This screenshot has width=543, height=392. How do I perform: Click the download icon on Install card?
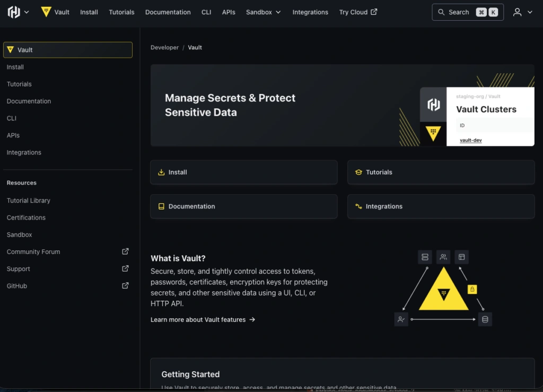coord(161,172)
